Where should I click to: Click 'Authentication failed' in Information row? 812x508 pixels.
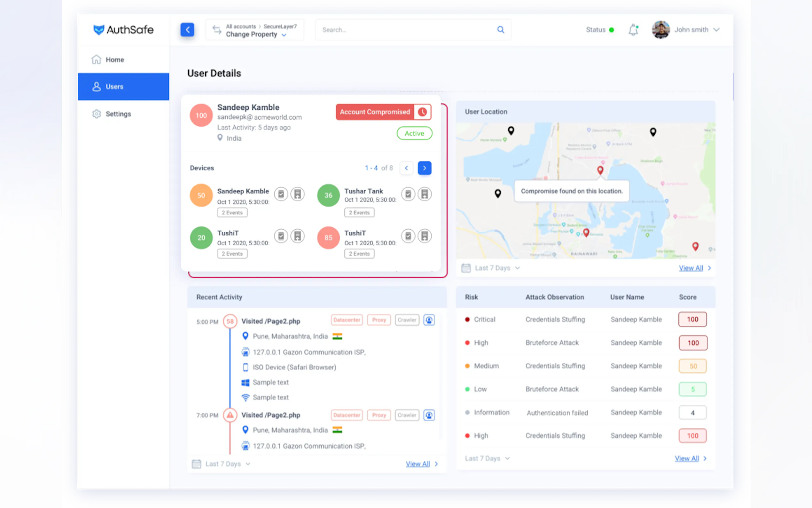pyautogui.click(x=557, y=413)
